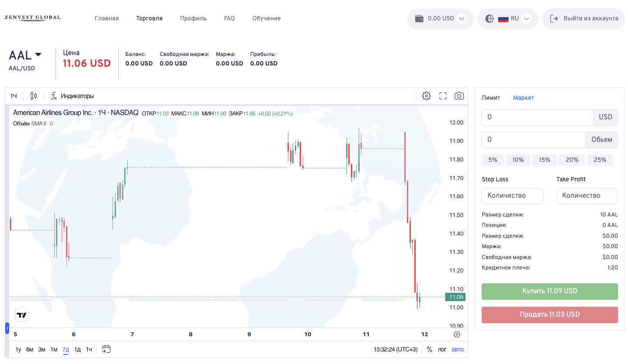The width and height of the screenshot is (628, 364).
Task: Open the Торговля menu item
Action: tap(149, 19)
